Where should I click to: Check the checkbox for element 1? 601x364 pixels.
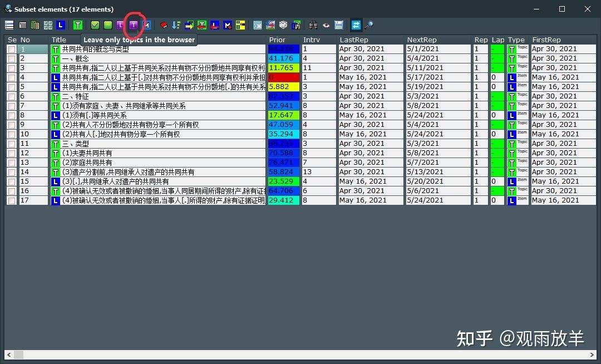point(12,49)
